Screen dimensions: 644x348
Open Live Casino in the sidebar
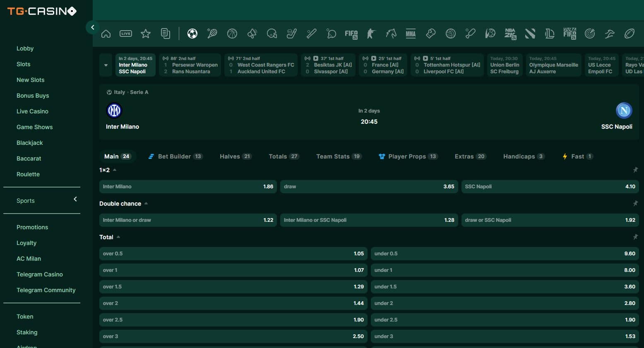(32, 111)
